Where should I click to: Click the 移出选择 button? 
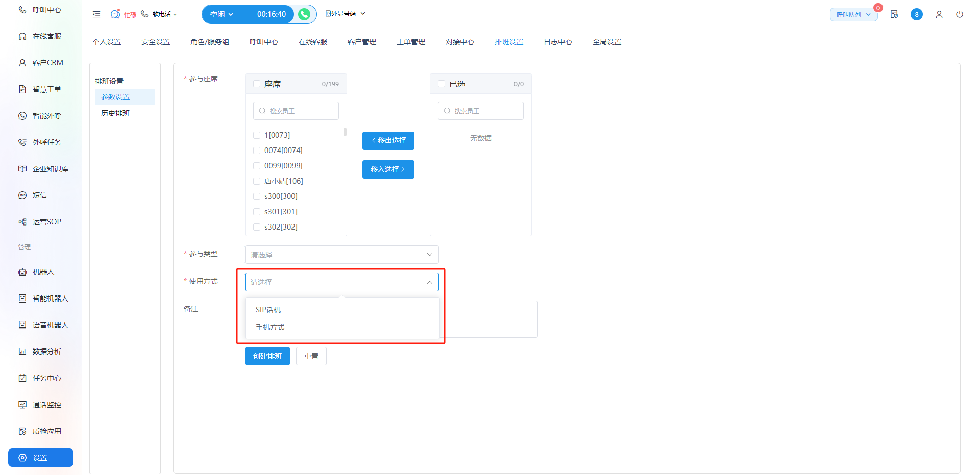coord(388,141)
